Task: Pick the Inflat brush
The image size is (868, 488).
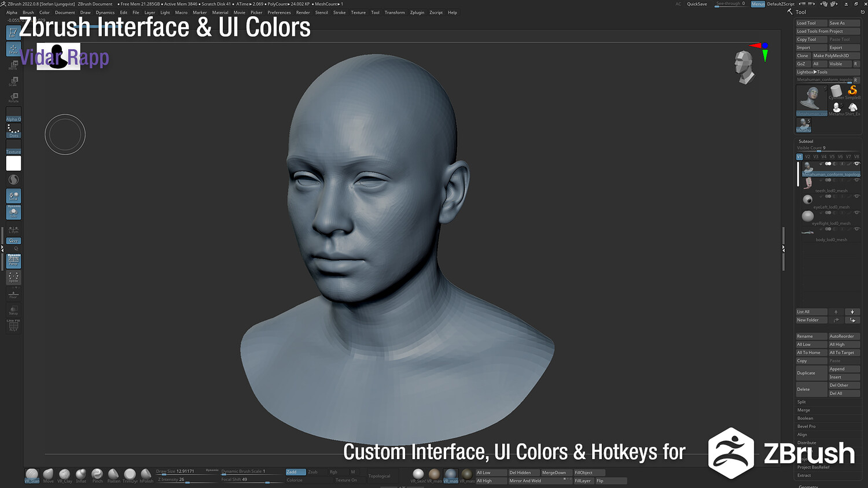Action: point(81,475)
